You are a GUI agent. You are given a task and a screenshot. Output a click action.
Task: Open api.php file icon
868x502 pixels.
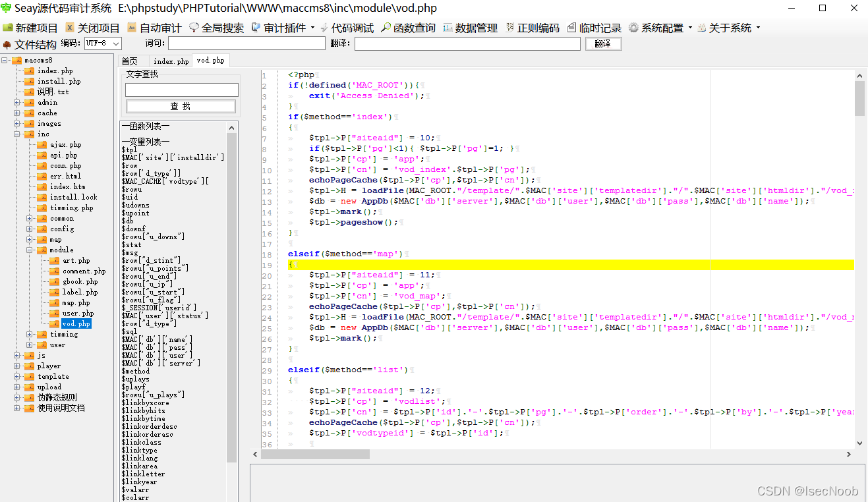pyautogui.click(x=42, y=155)
